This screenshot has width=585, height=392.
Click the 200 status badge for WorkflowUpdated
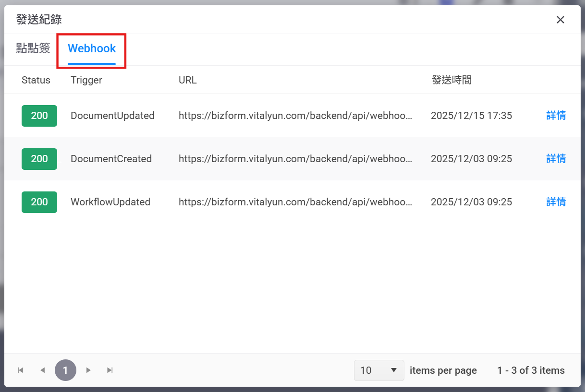(x=39, y=202)
